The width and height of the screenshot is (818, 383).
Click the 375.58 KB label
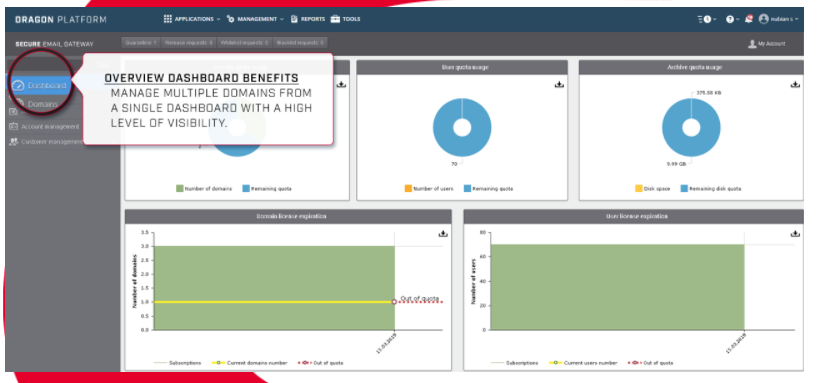tap(709, 93)
